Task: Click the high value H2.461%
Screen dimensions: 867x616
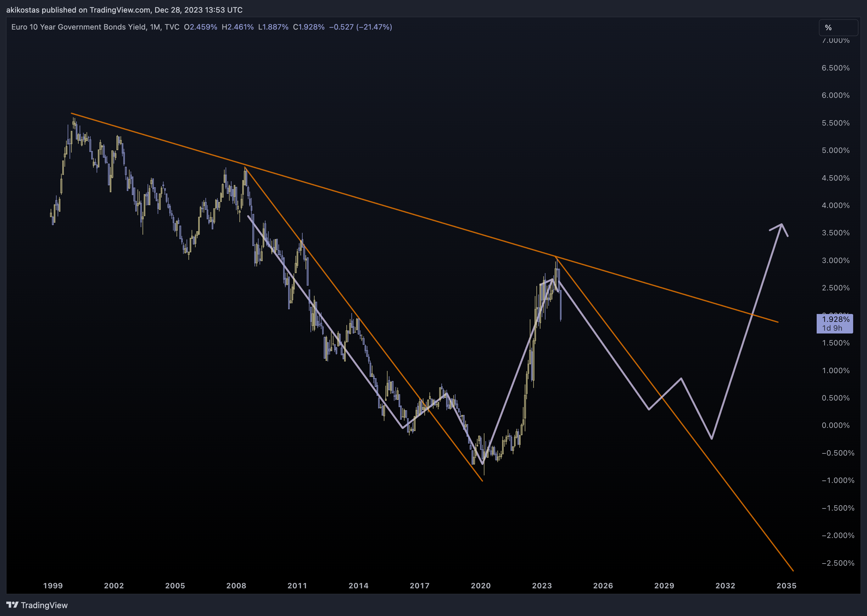Action: coord(238,27)
